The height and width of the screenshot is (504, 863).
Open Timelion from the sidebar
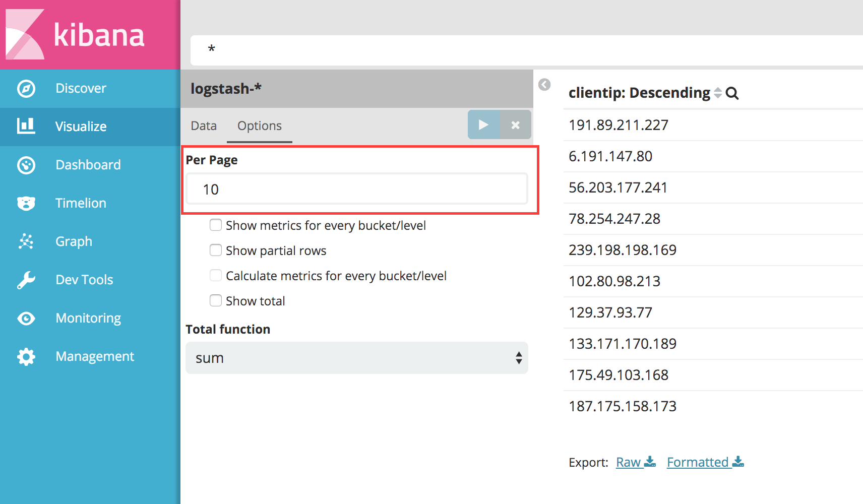coord(81,203)
